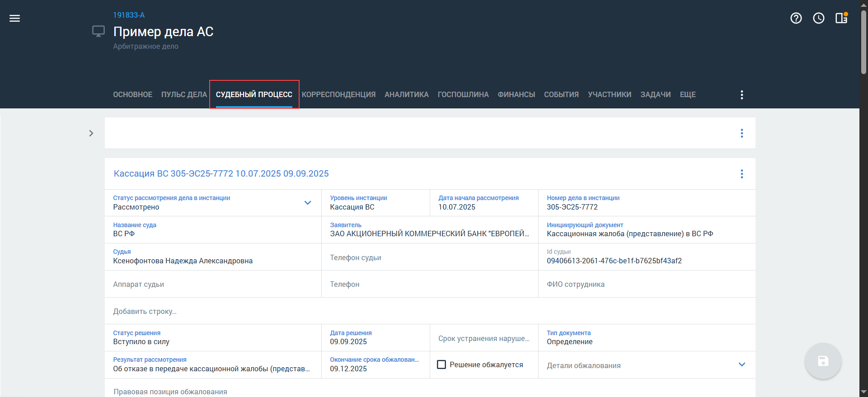Open three-dot menu in the tab bar
The width and height of the screenshot is (868, 397).
click(x=742, y=94)
